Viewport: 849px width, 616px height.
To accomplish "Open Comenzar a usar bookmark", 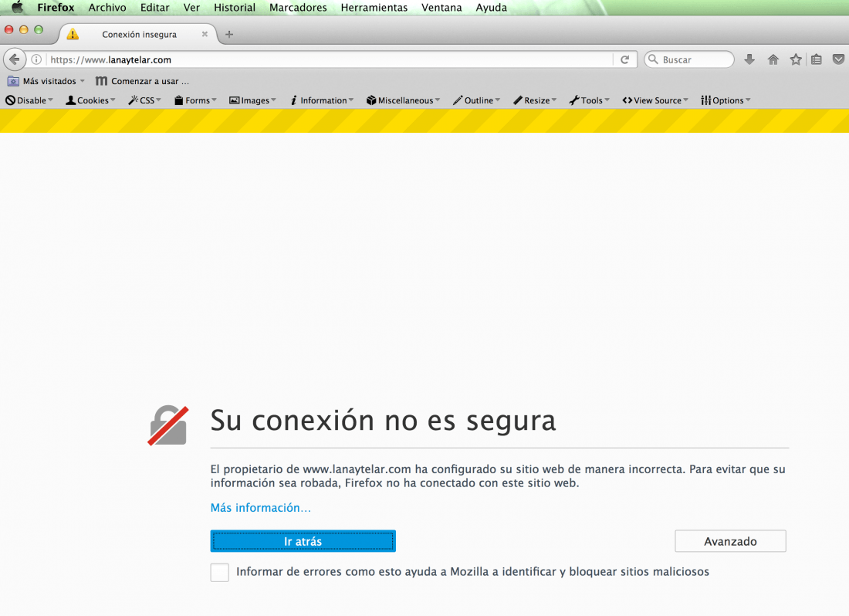I will (143, 81).
